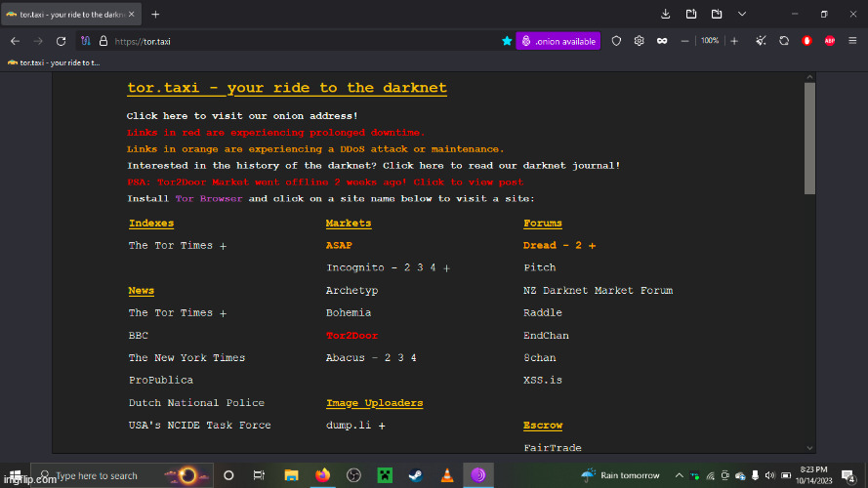Expand plus next to News Tor Times
868x488 pixels.
pos(223,313)
